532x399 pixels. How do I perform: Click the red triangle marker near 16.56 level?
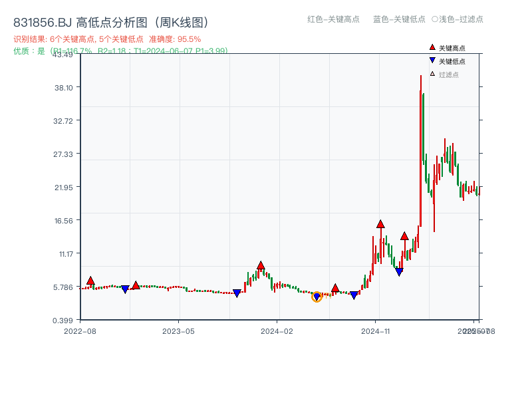pos(380,225)
